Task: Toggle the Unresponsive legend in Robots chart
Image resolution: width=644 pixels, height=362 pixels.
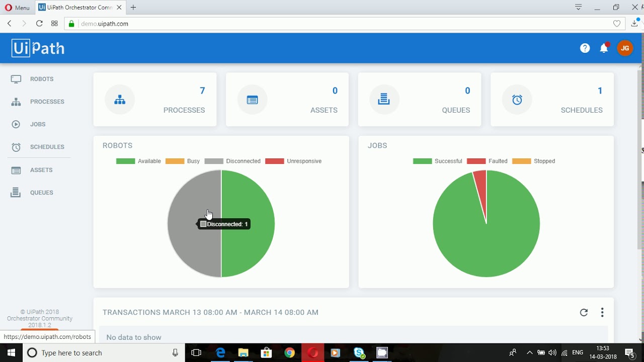Action: (293, 161)
